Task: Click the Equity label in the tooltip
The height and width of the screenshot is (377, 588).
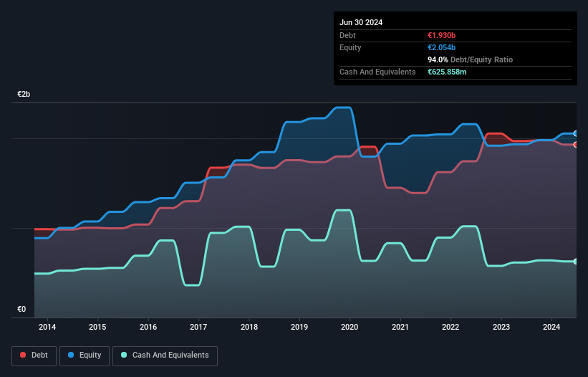Action: click(350, 47)
